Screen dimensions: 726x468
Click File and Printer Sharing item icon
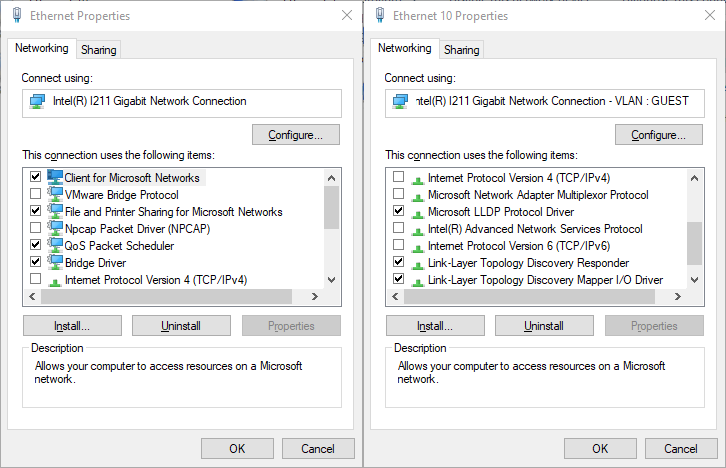[55, 211]
